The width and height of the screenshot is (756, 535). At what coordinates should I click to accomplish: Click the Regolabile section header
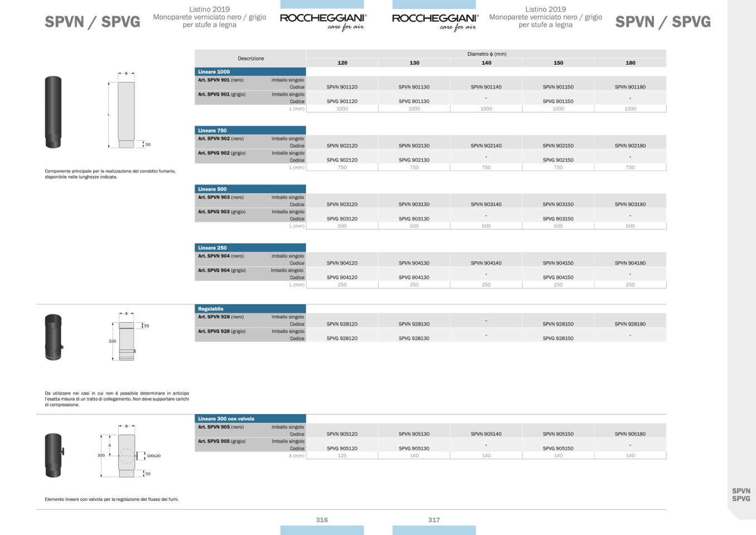pyautogui.click(x=250, y=309)
